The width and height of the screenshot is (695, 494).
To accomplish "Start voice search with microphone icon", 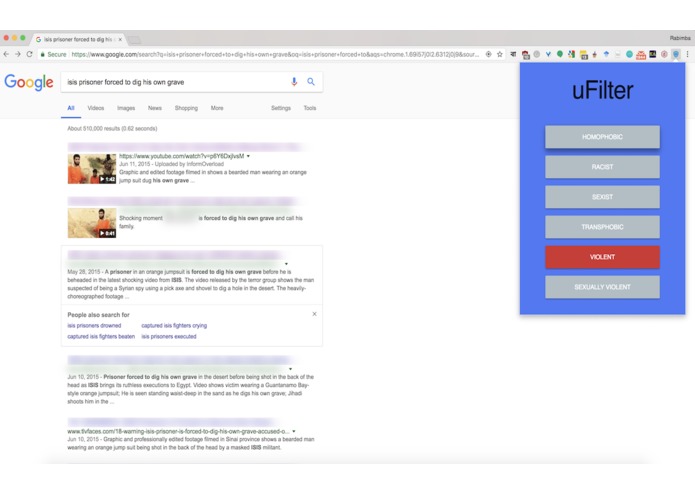I will [x=294, y=82].
